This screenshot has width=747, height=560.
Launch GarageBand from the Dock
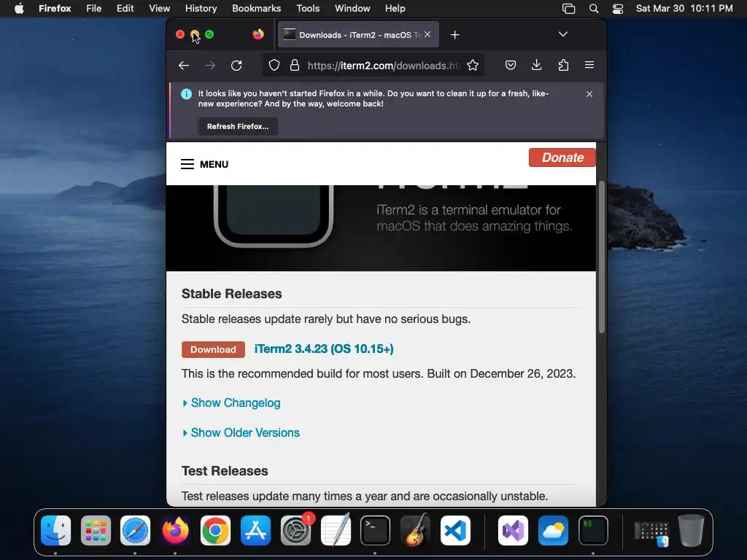415,531
